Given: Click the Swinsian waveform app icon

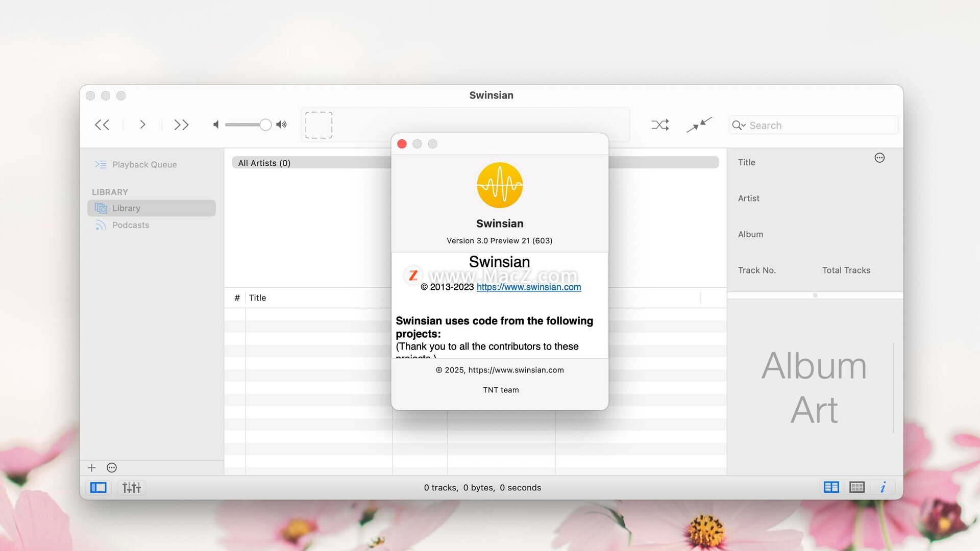Looking at the screenshot, I should [x=500, y=185].
